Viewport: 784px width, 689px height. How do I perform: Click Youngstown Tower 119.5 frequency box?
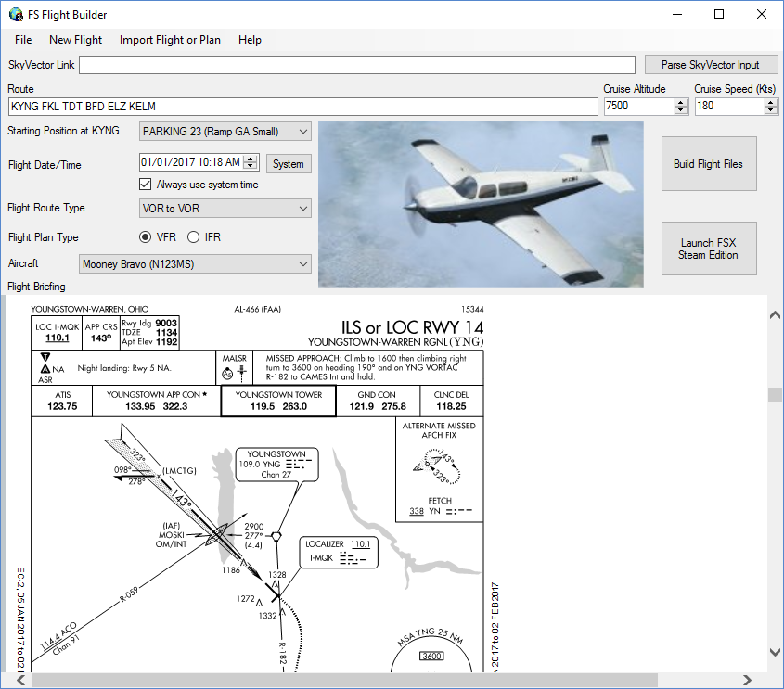point(278,401)
